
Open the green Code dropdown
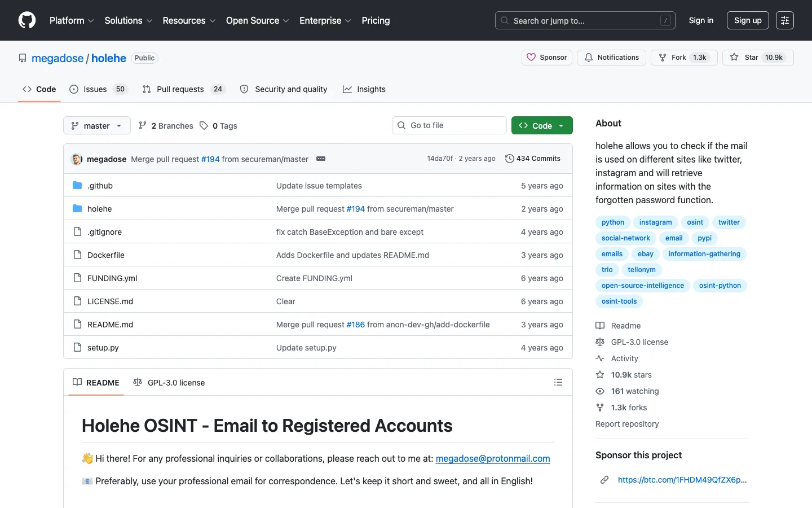tap(542, 125)
